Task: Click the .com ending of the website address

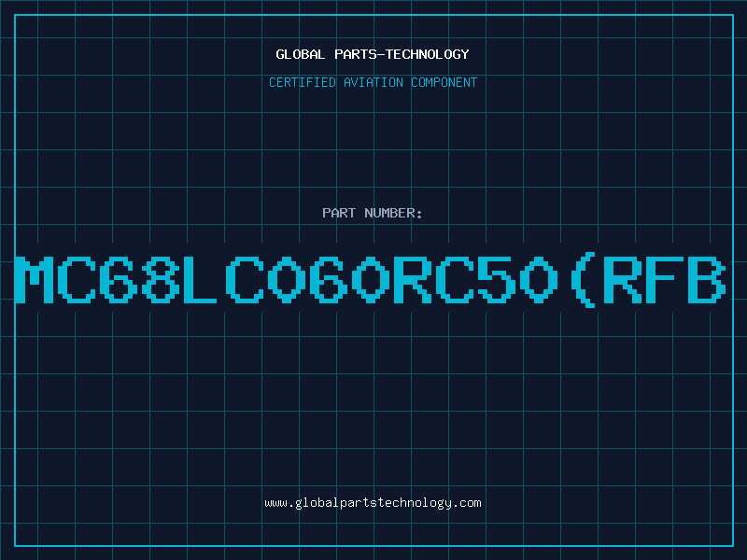Action: coord(466,503)
